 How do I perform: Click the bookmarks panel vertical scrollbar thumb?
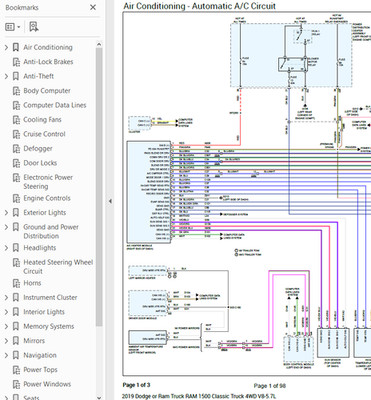[99, 187]
